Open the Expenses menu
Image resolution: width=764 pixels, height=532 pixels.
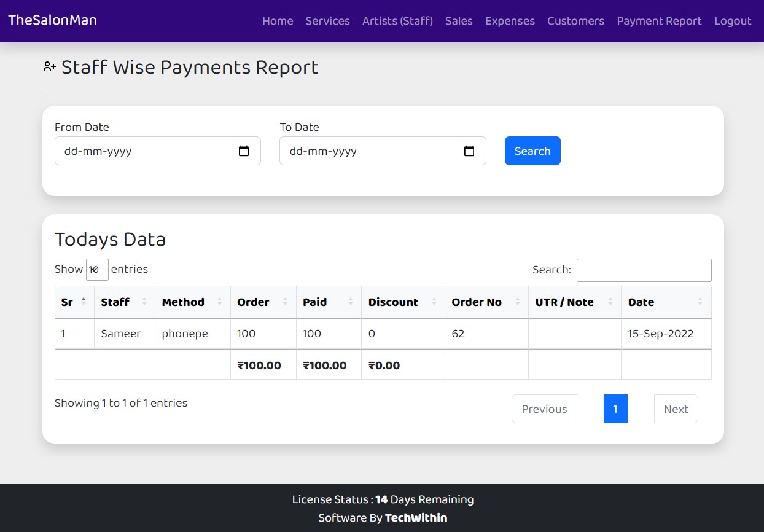(x=510, y=21)
